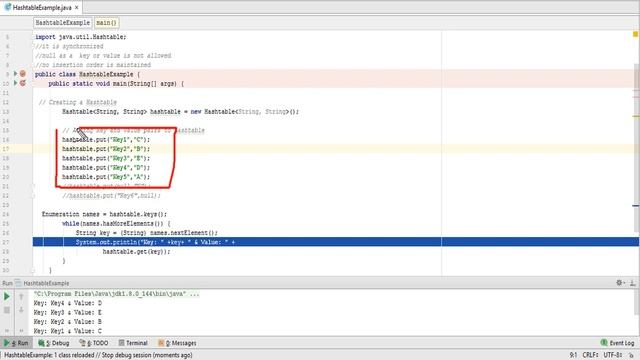Click the cursor position 9:1 in status bar
The width and height of the screenshot is (640, 360).
tap(573, 355)
